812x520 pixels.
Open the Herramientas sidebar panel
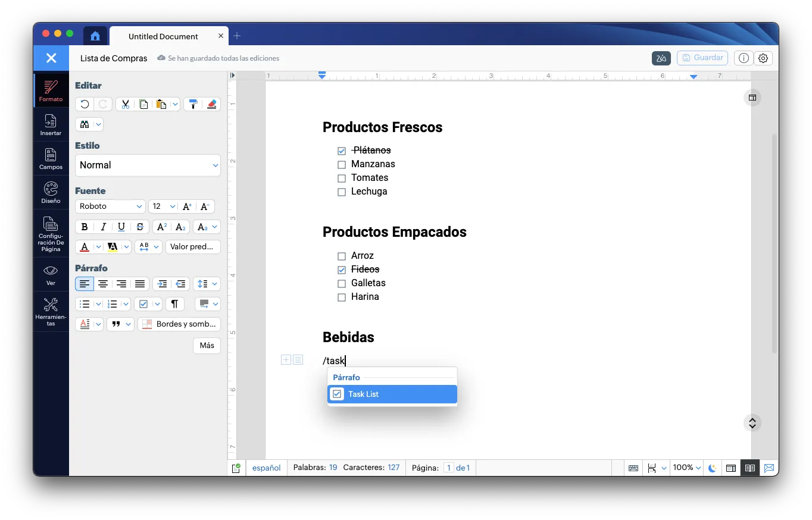pyautogui.click(x=51, y=312)
